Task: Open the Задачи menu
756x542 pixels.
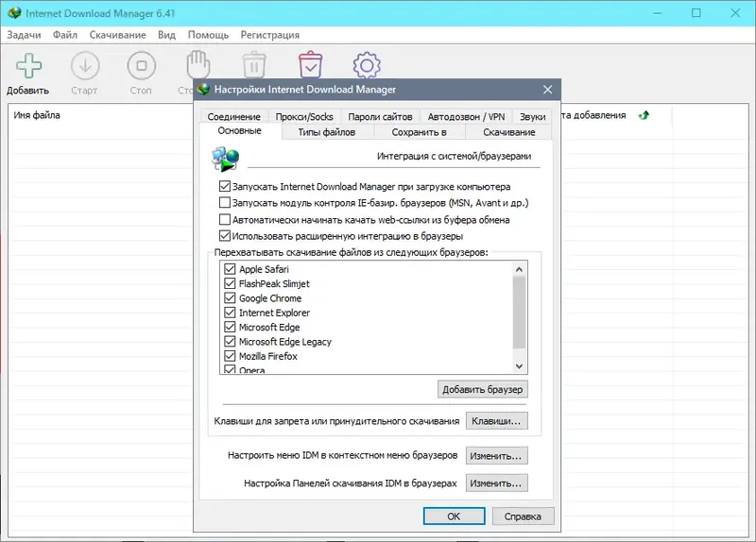Action: click(x=24, y=35)
